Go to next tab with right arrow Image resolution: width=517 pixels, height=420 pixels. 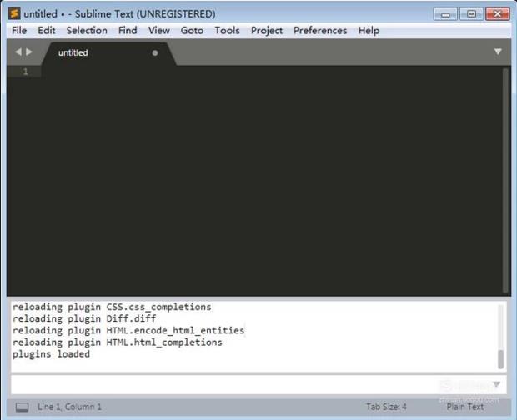[29, 52]
